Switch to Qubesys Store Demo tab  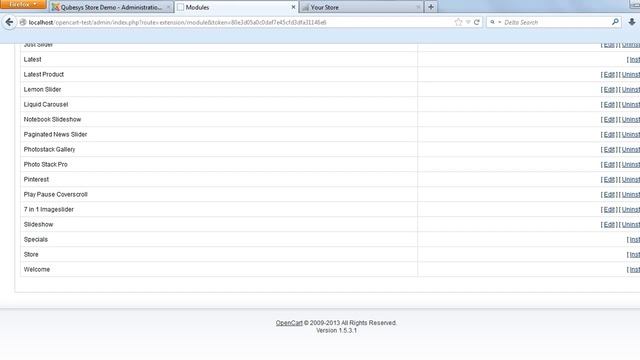click(x=111, y=7)
